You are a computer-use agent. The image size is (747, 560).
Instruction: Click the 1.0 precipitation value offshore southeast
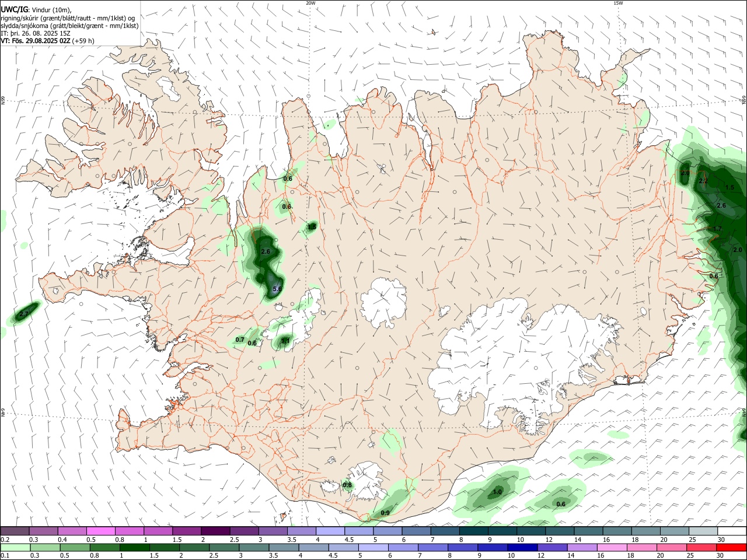[x=497, y=492]
